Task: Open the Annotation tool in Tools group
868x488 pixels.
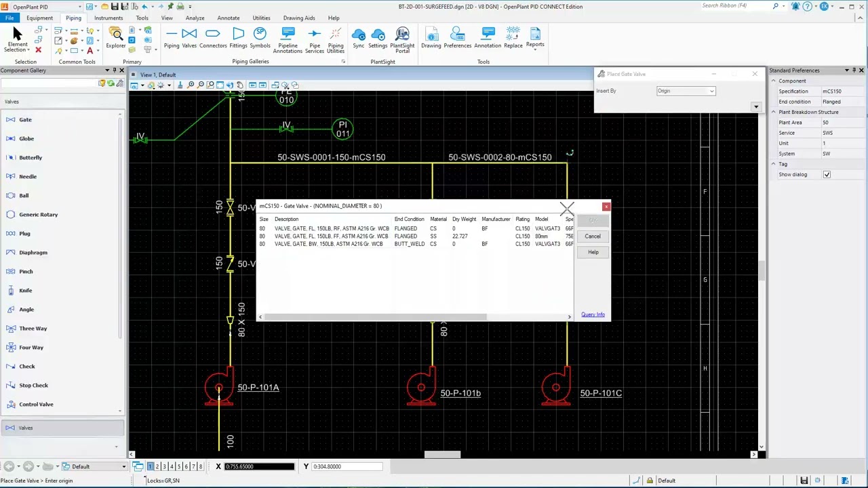Action: [x=488, y=38]
